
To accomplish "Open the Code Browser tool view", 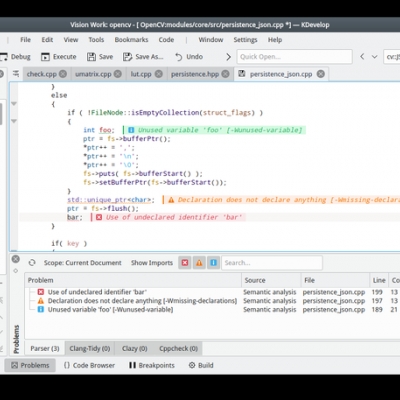I will click(x=89, y=365).
